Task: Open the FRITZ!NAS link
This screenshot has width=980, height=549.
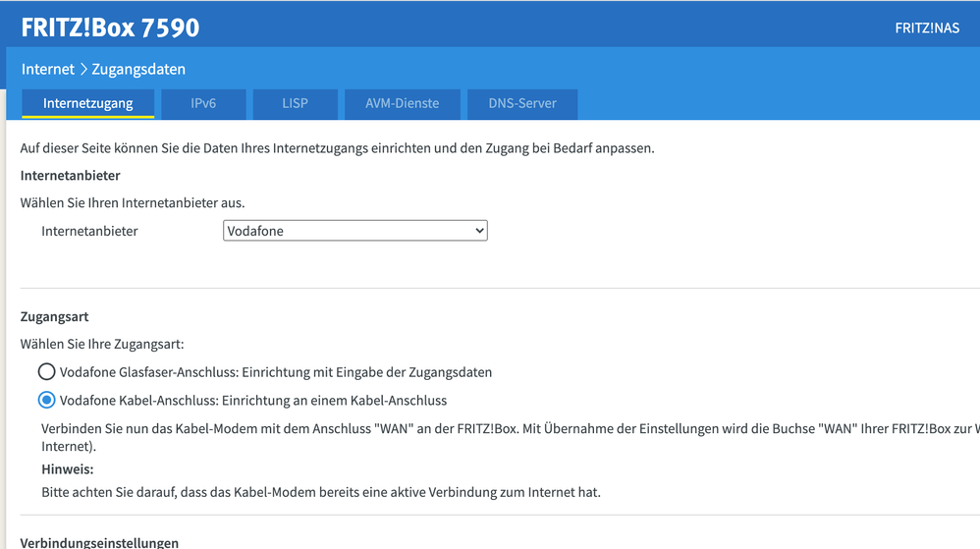Action: point(926,27)
